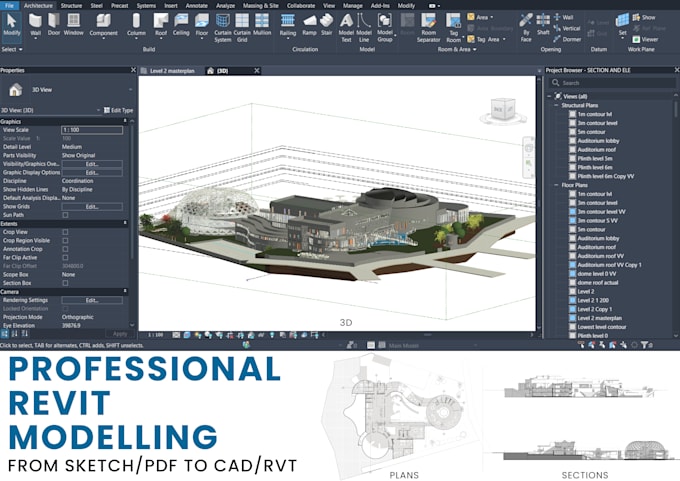Screen dimensions: 680x481
Task: Select the Mullion tool
Action: pyautogui.click(x=262, y=25)
